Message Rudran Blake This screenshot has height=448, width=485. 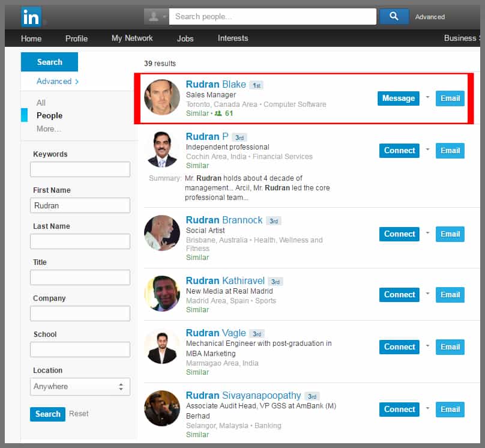[398, 98]
